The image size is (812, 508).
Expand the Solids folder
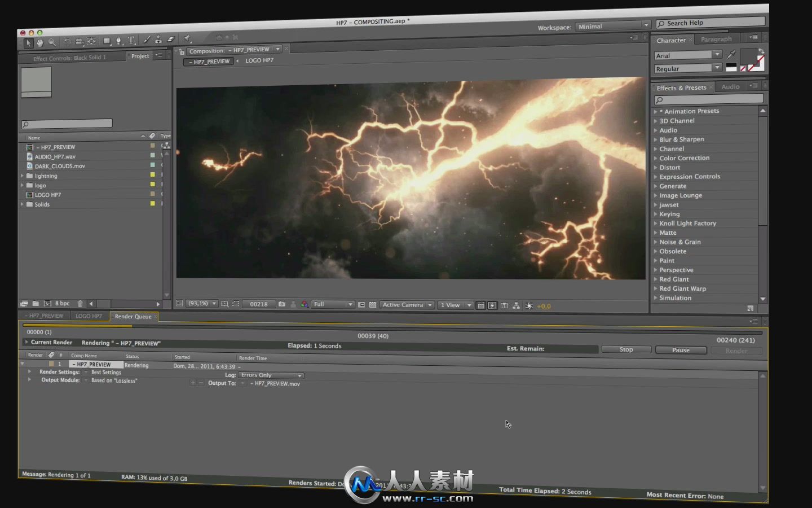pos(22,204)
